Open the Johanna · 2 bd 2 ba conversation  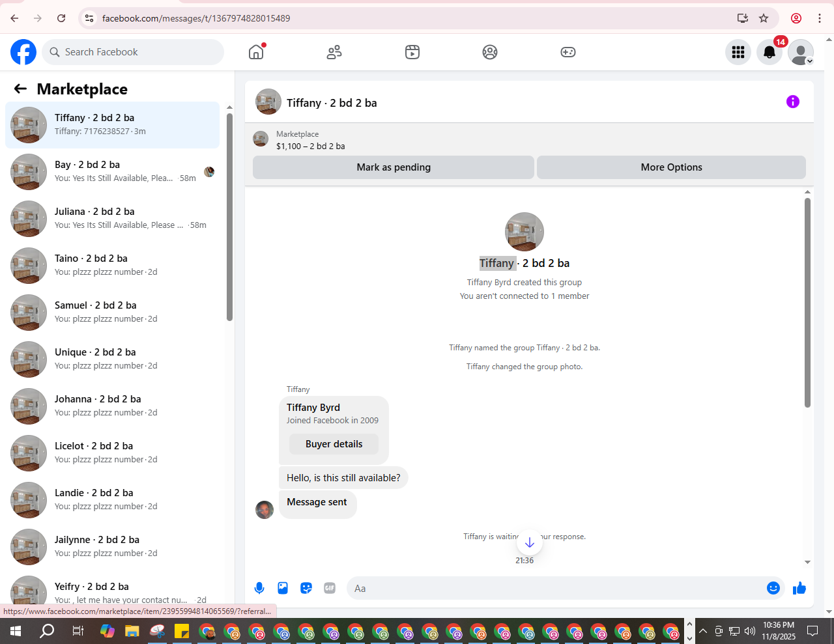point(112,406)
